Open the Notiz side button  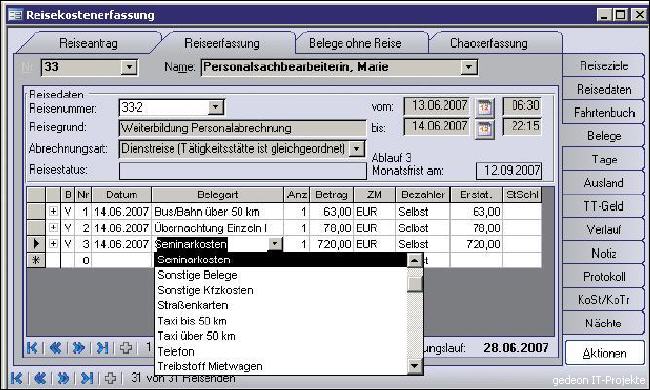(604, 253)
